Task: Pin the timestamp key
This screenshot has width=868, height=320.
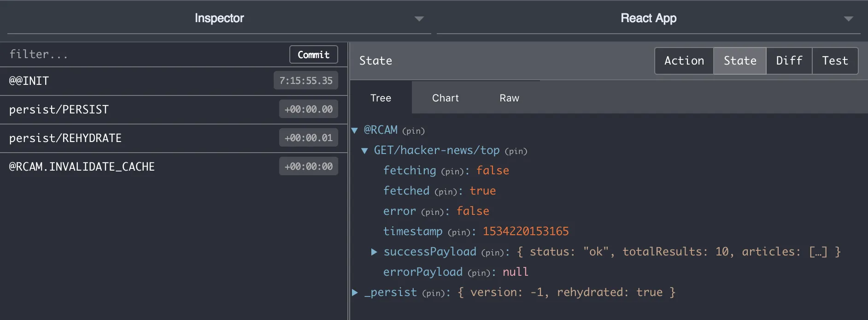Action: click(x=459, y=232)
